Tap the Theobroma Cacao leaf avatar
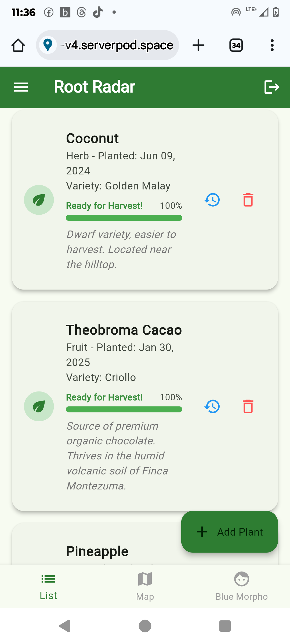The height and width of the screenshot is (644, 290). click(39, 406)
